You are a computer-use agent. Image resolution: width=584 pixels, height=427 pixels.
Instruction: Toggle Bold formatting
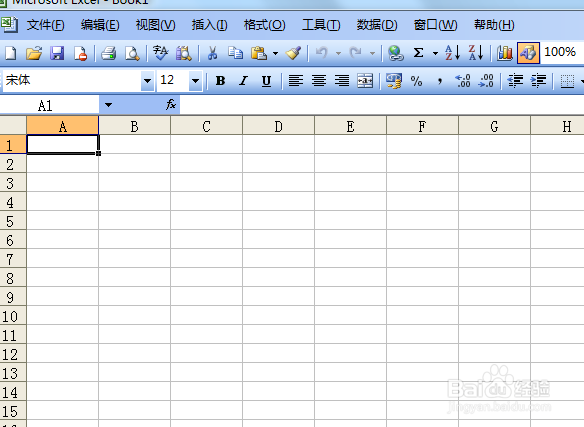[220, 80]
